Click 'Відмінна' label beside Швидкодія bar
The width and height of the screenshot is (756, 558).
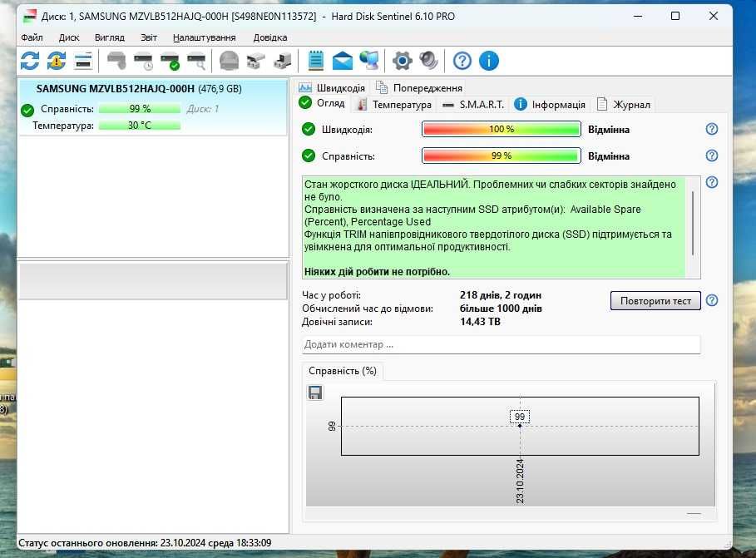tap(609, 130)
